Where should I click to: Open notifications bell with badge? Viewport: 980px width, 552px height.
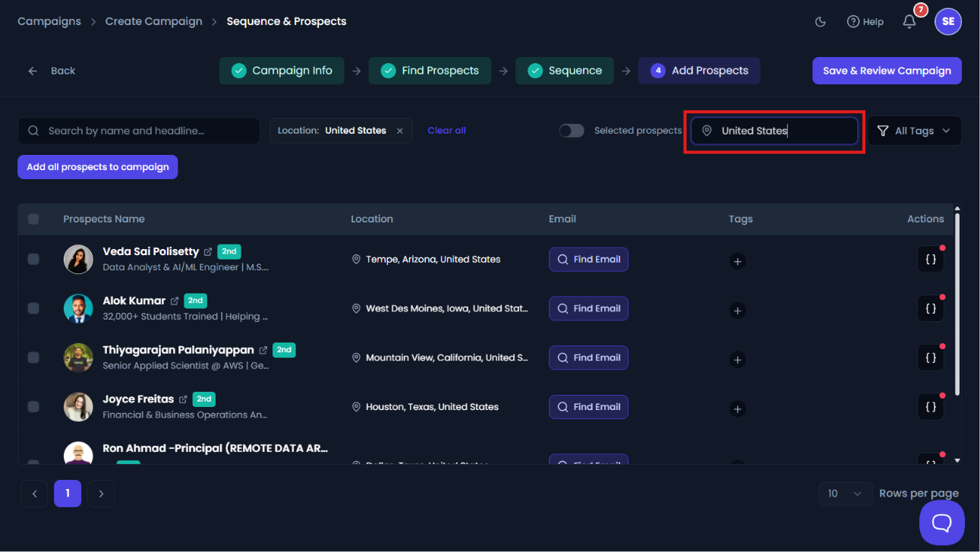[909, 21]
